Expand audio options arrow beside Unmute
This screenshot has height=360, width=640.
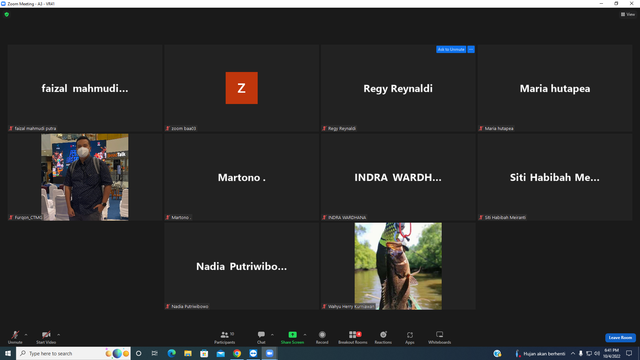pos(26,335)
